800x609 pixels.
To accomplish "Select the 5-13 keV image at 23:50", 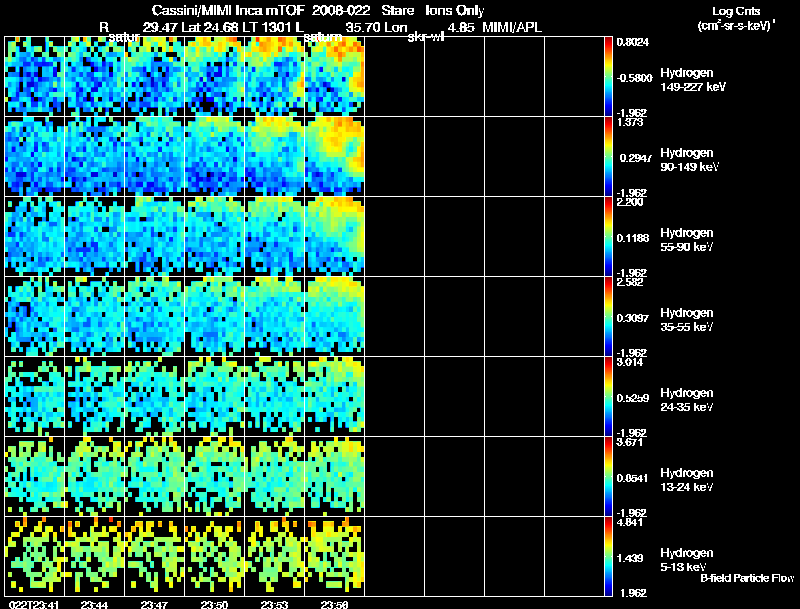I will click(x=215, y=557).
